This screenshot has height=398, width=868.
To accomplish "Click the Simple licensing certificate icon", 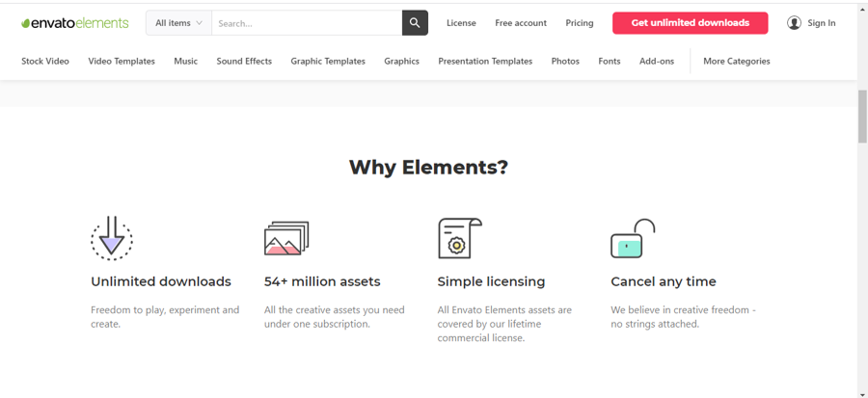I will [x=459, y=238].
